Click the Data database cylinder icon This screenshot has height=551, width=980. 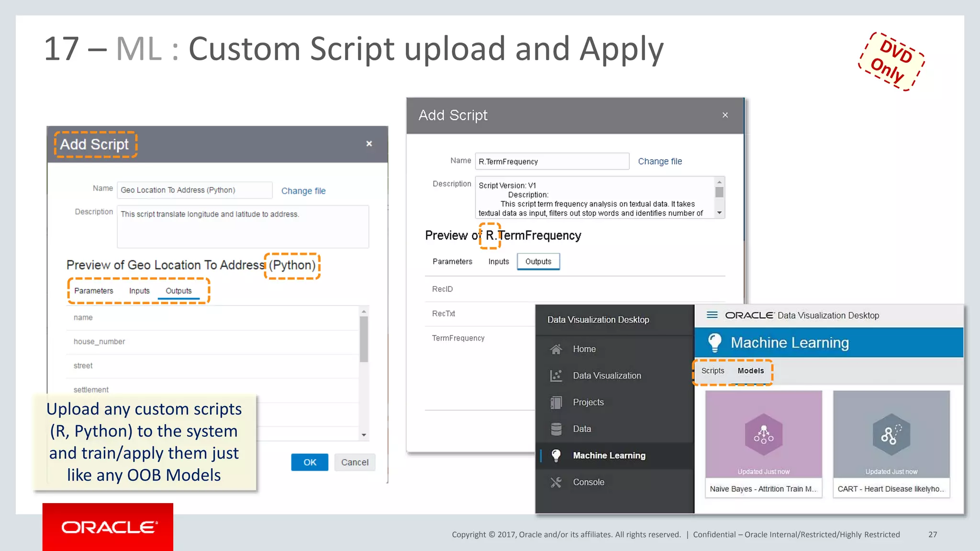pyautogui.click(x=556, y=429)
